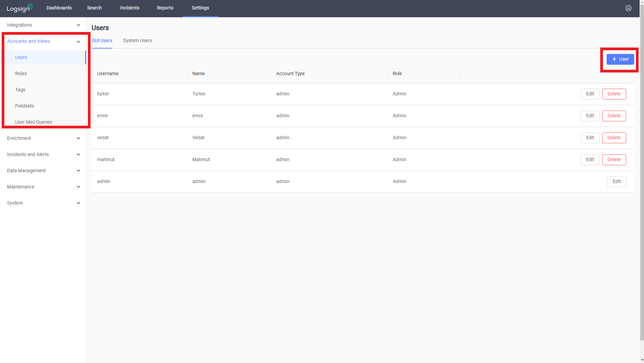Edit the vedat user
This screenshot has height=363, width=644.
[x=590, y=138]
